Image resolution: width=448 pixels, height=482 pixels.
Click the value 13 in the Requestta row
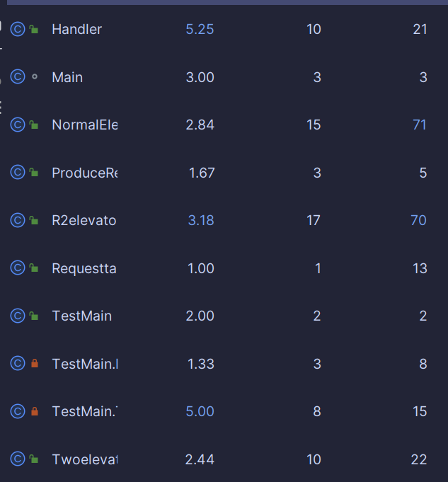pos(420,268)
